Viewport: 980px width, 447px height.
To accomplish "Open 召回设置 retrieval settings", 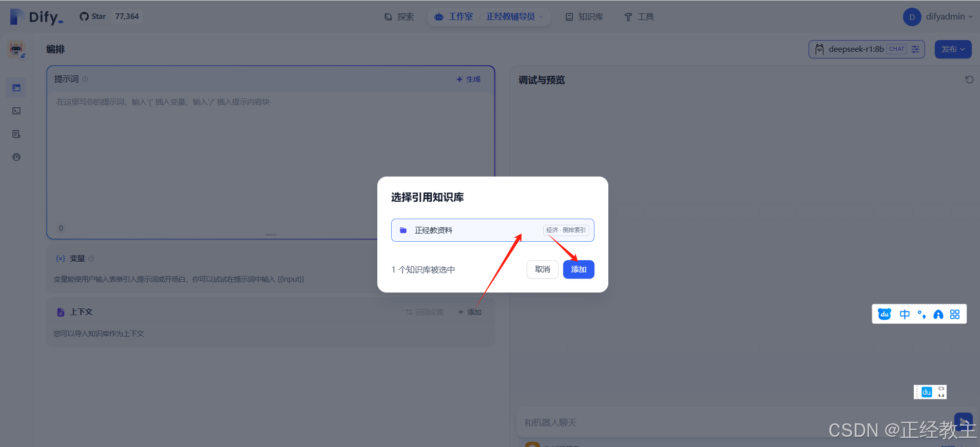I will point(424,312).
